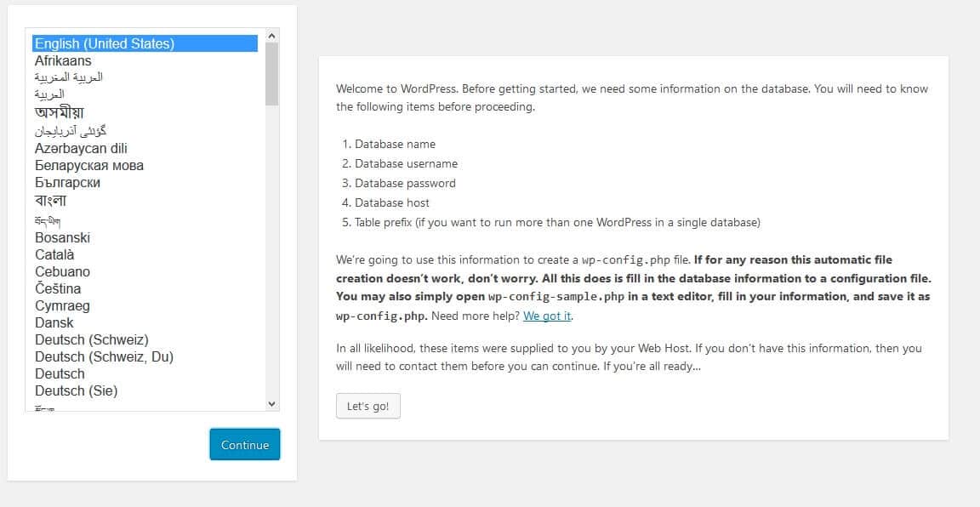
Task: Choose Български as the installation language
Action: pos(72,182)
